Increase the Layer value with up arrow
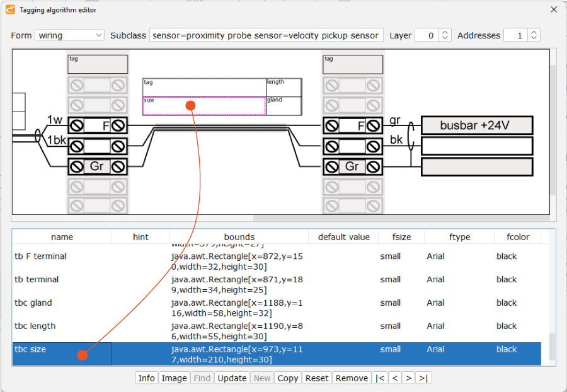The image size is (567, 392). 445,33
